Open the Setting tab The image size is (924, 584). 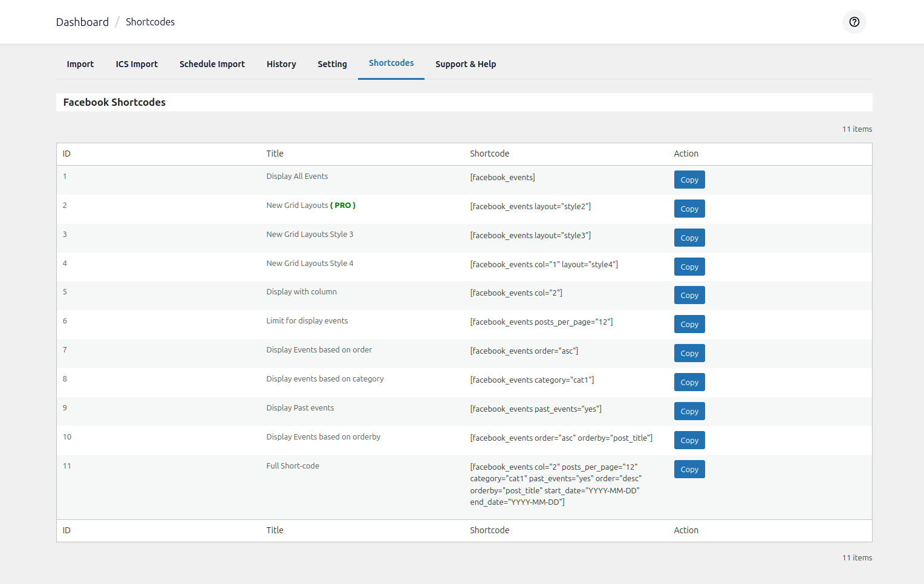[332, 64]
